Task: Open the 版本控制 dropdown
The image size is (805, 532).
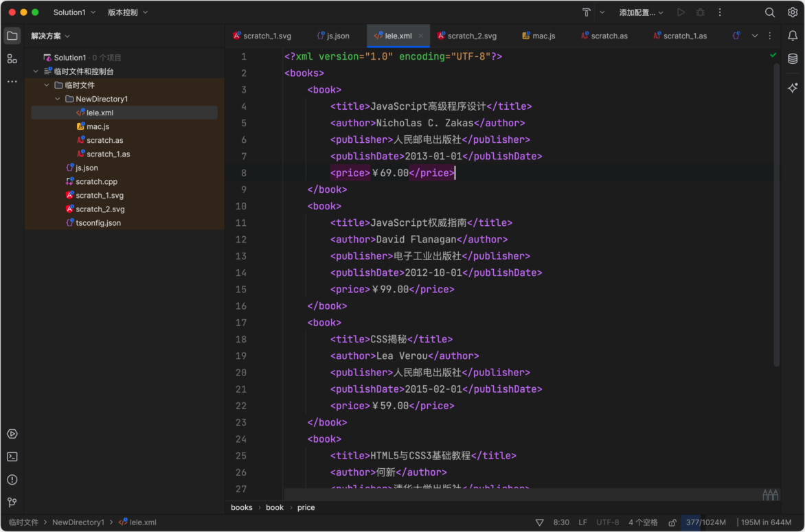Action: (128, 12)
